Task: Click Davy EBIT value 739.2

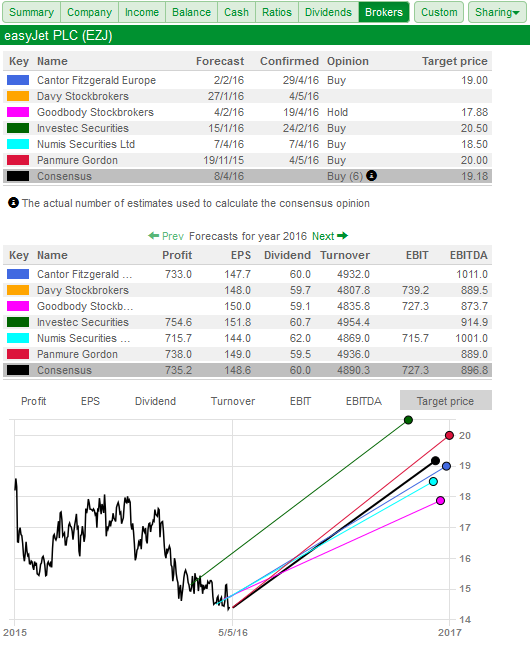Action: point(415,290)
